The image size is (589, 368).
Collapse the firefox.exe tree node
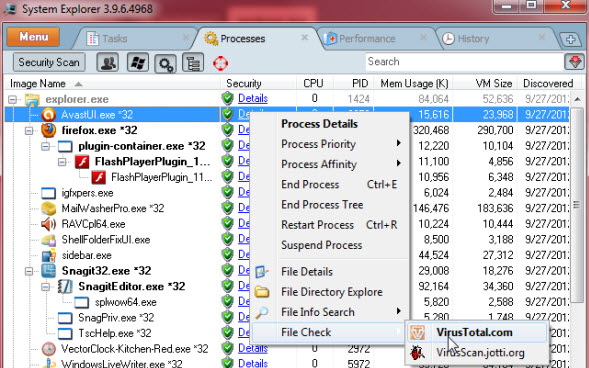pyautogui.click(x=29, y=131)
